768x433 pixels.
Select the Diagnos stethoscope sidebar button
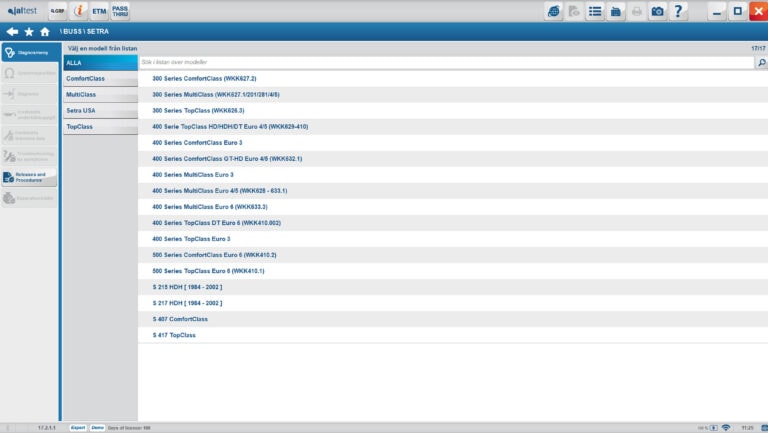[30, 52]
